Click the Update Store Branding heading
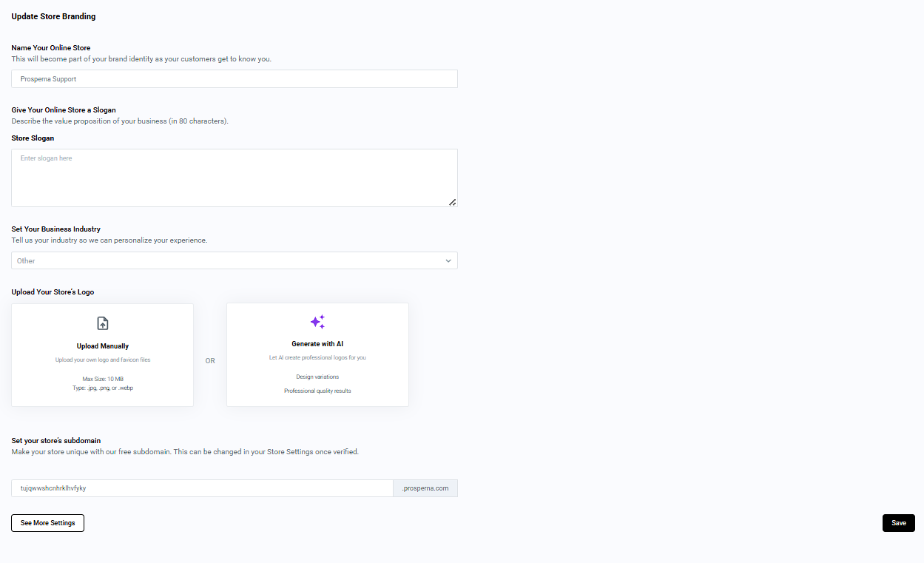Image resolution: width=924 pixels, height=563 pixels. pos(53,16)
